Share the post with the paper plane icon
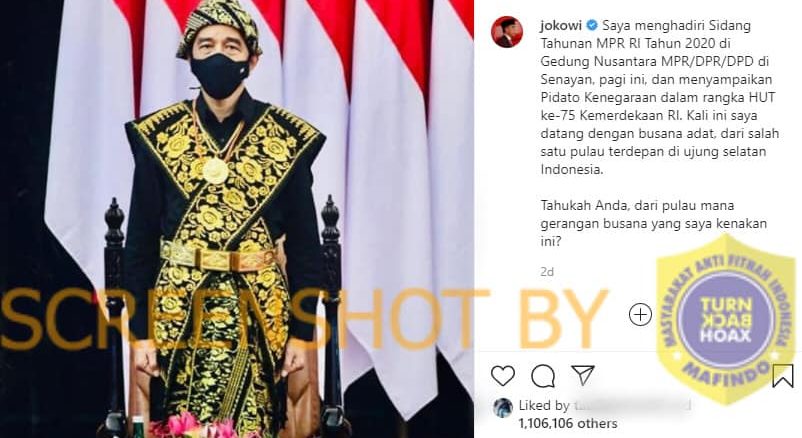This screenshot has width=802, height=438. (x=583, y=375)
